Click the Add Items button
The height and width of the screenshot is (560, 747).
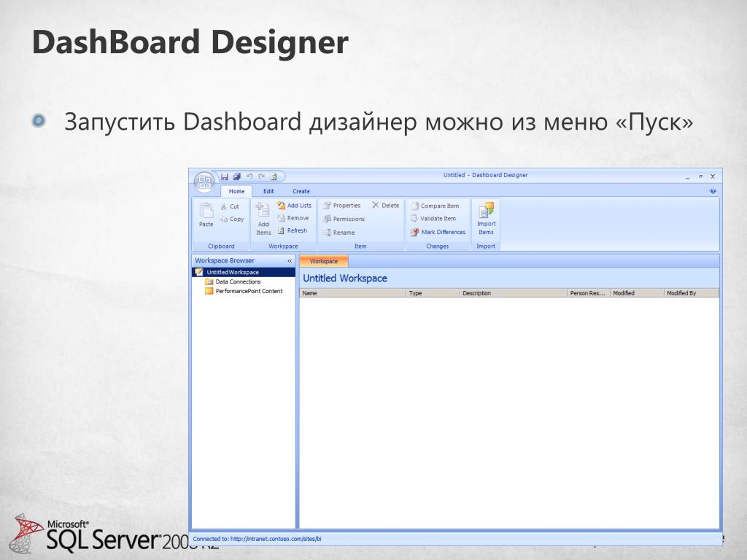(263, 219)
